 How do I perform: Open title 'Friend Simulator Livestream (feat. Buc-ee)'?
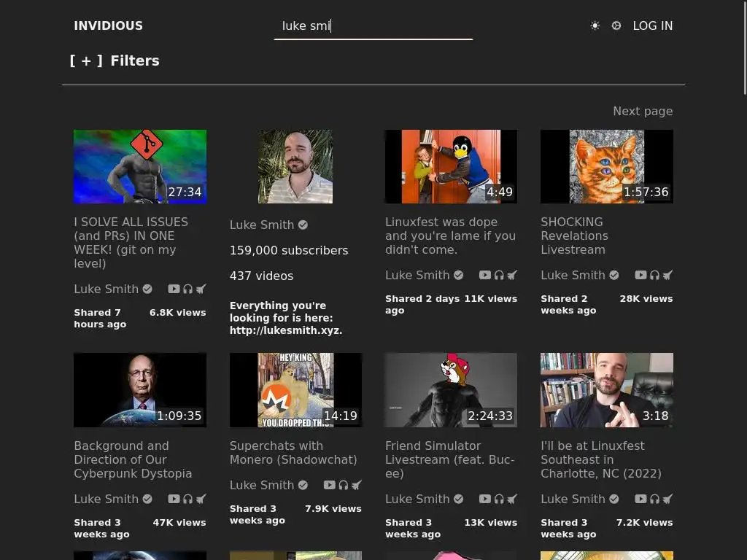[449, 459]
